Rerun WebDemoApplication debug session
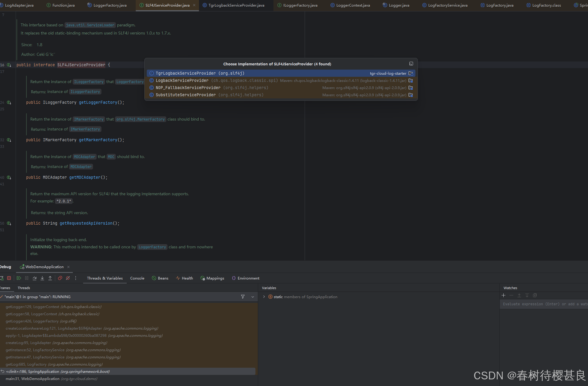 [2, 278]
